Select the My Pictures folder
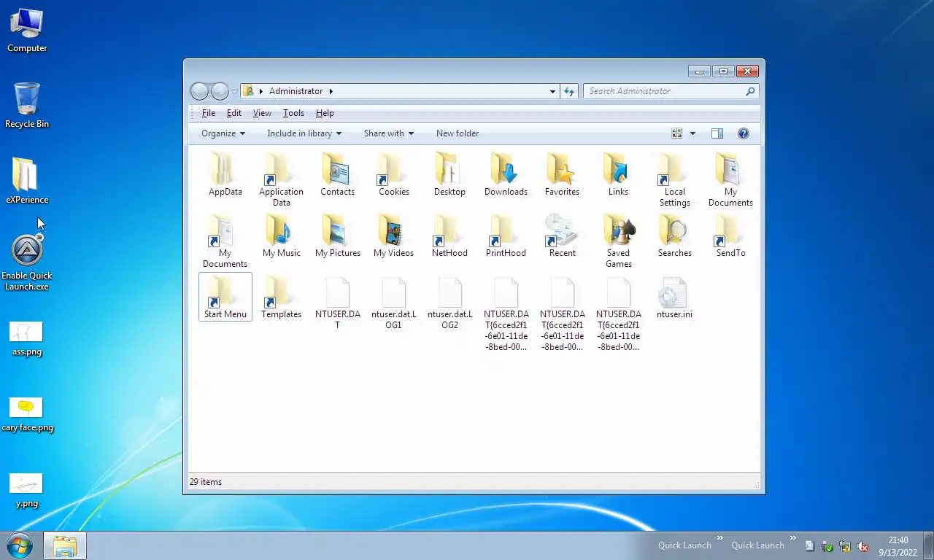The image size is (934, 560). click(x=338, y=235)
